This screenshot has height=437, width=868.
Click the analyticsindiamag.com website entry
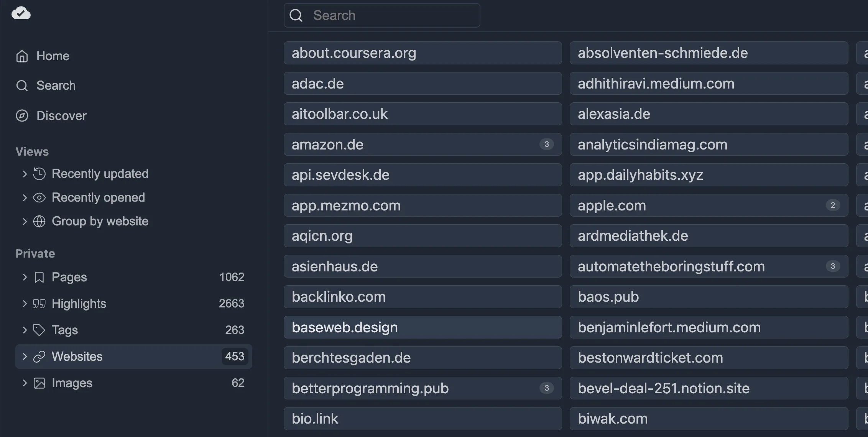pos(709,145)
